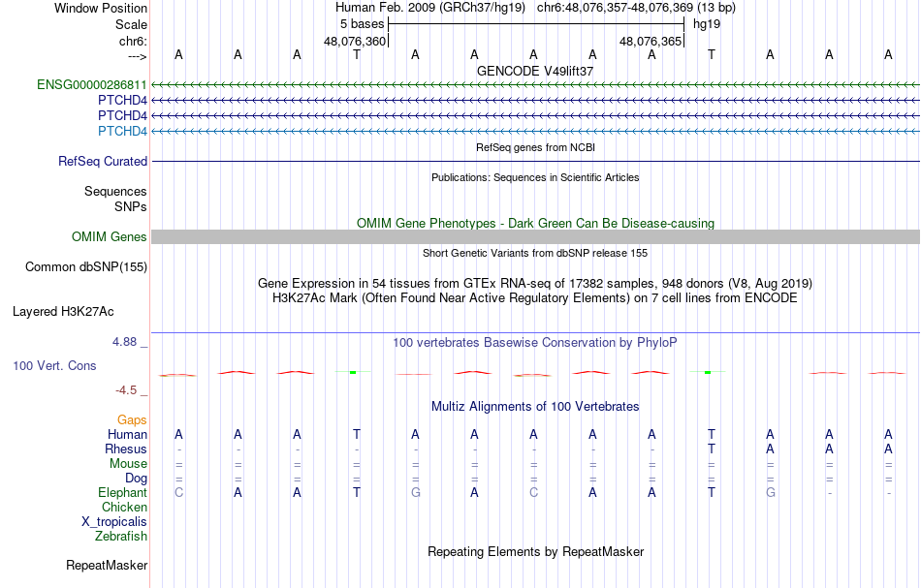Click the 5 bases scale bar
921x588 pixels.
tap(536, 24)
